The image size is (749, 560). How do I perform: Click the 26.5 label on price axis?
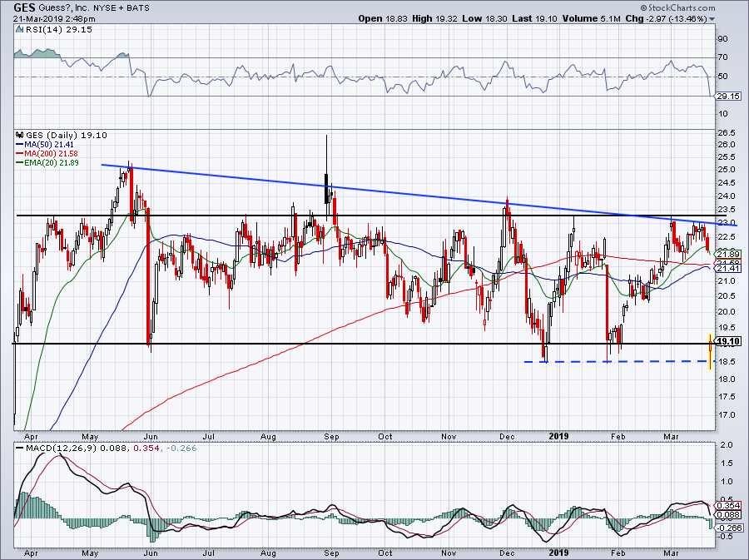pos(726,133)
